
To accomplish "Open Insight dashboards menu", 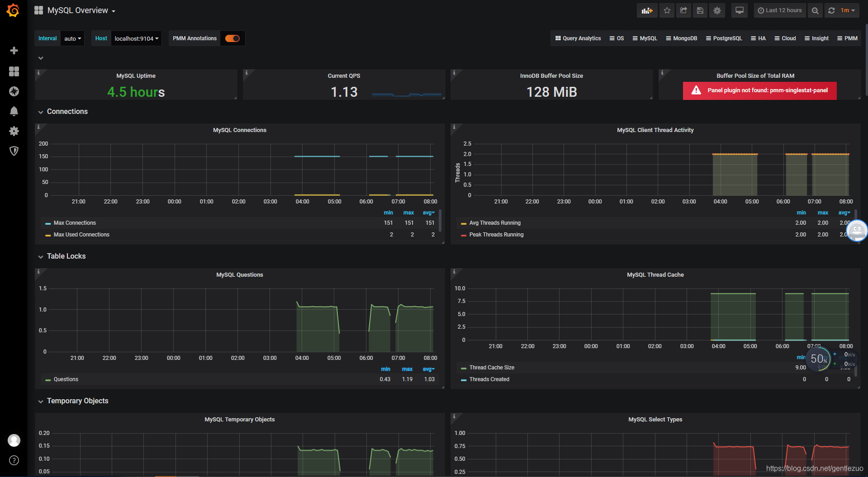I will 816,38.
